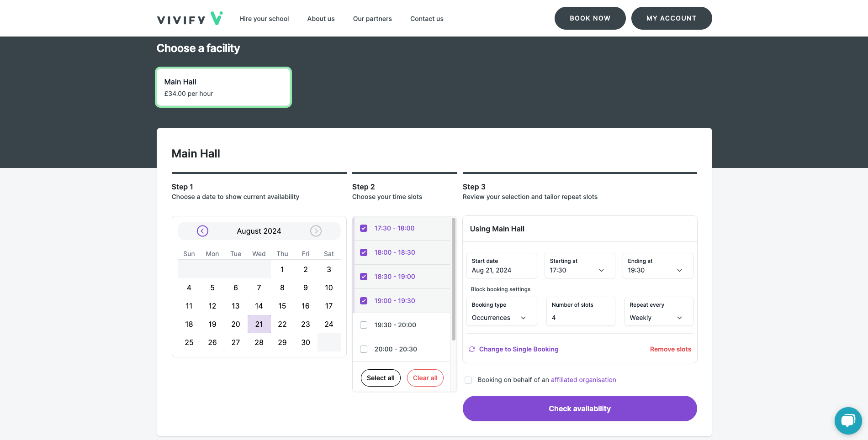This screenshot has width=868, height=440.
Task: Check Booking on behalf of an affiliated organisation
Action: 468,380
